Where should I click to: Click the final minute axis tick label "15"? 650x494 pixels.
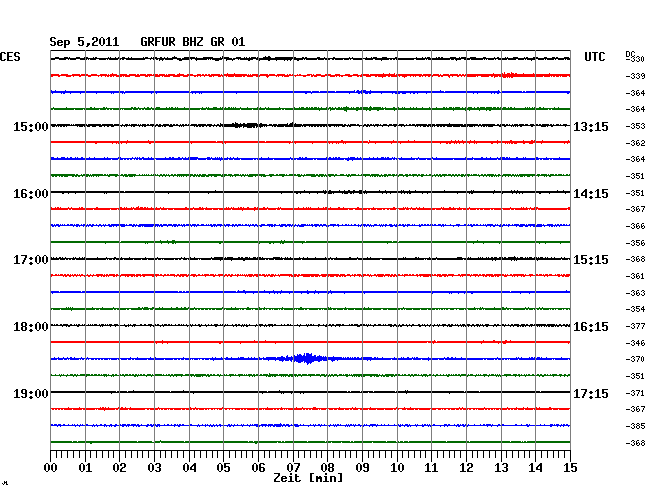(x=570, y=467)
